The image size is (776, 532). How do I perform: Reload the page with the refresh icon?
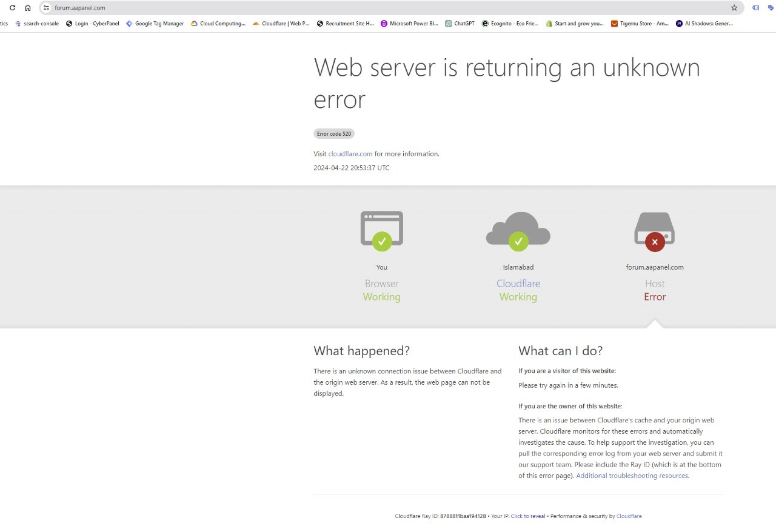(12, 8)
